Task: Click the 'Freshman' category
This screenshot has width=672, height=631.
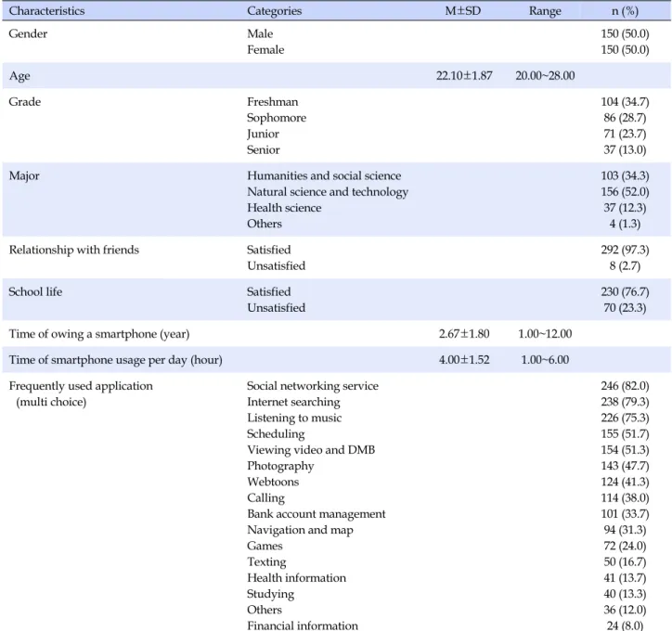Action: click(273, 102)
